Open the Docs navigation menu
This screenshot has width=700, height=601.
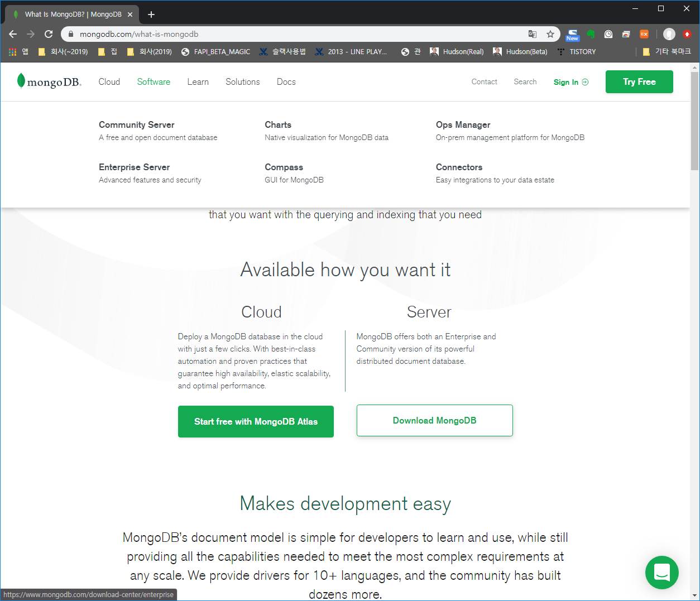pyautogui.click(x=286, y=82)
